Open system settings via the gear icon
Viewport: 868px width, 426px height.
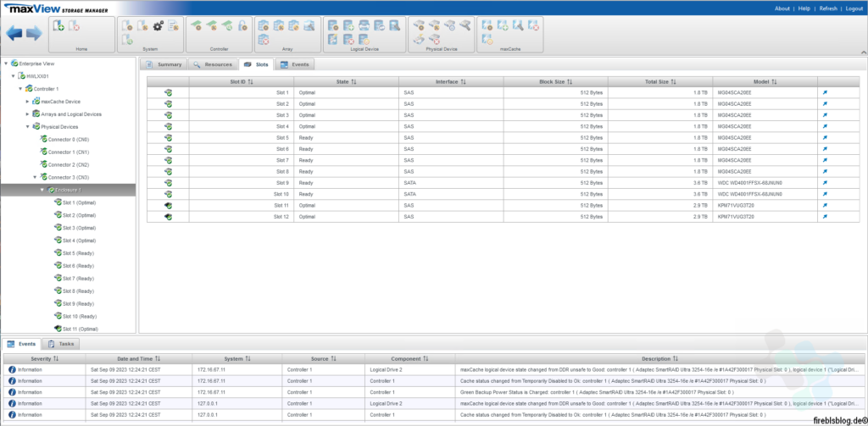158,25
